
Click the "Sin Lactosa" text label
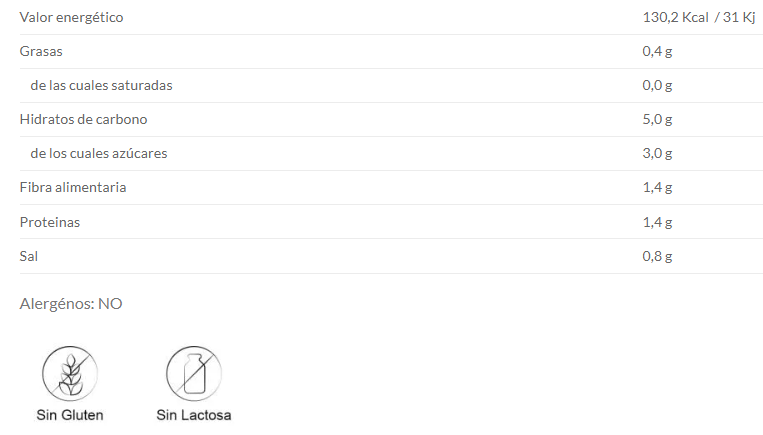pos(193,415)
